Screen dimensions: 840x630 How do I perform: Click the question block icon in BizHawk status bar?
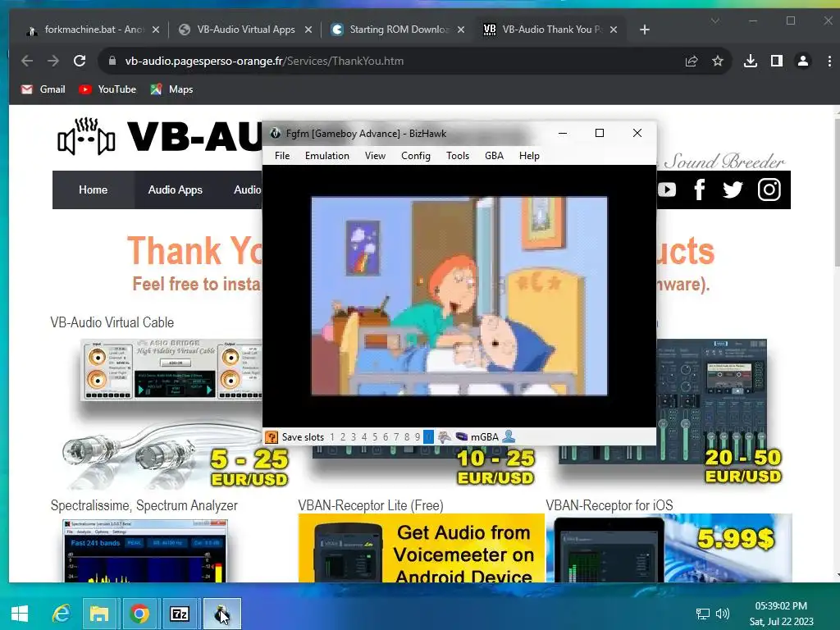[x=272, y=437]
